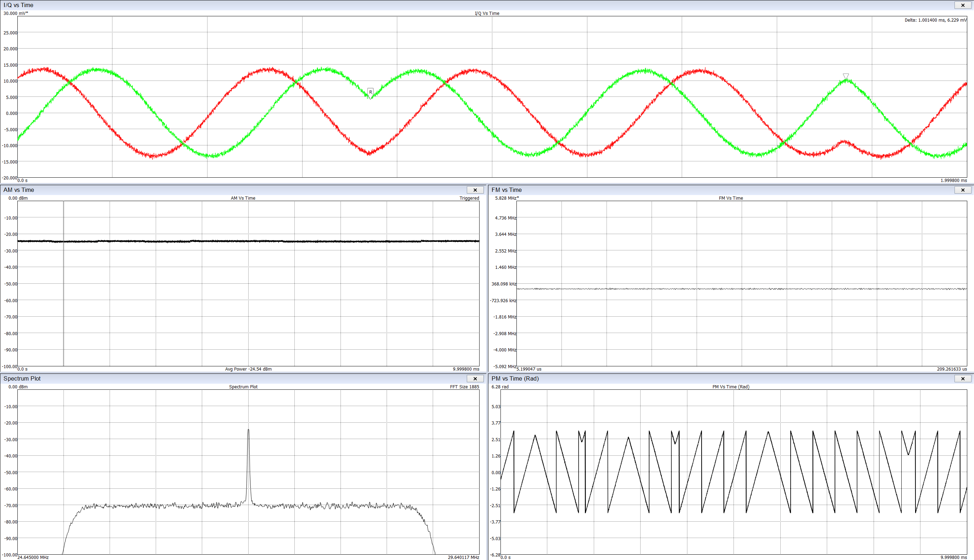
Task: Close the I/Q vs Time panel
Action: pyautogui.click(x=962, y=5)
